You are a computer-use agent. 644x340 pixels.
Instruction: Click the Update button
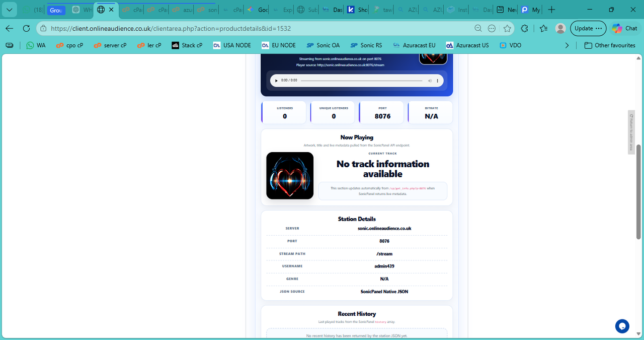click(588, 28)
